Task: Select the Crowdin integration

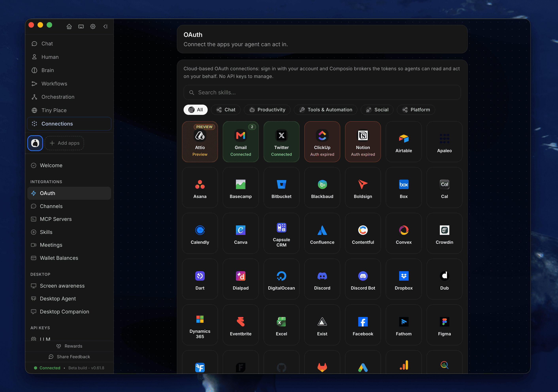Action: coord(445,233)
